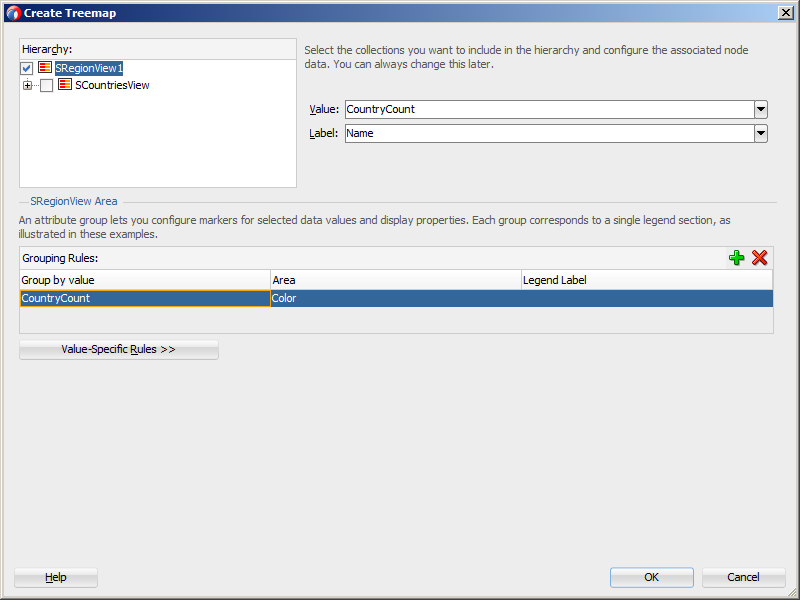Click the SRegionView1 collection icon
Image resolution: width=800 pixels, height=600 pixels.
45,68
